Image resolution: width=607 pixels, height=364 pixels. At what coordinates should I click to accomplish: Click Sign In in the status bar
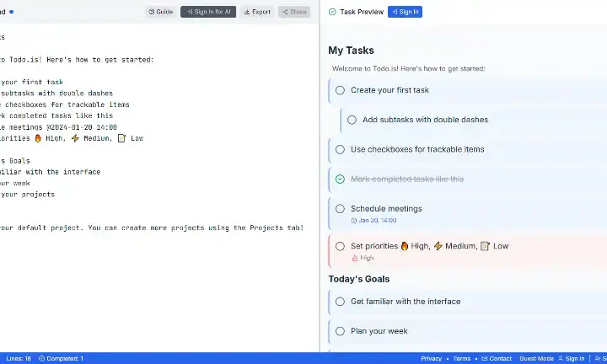click(x=575, y=359)
